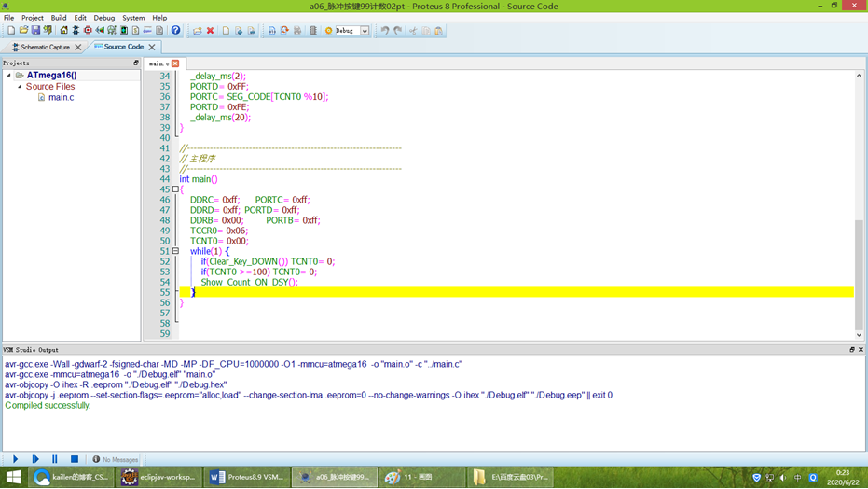Image resolution: width=868 pixels, height=489 pixels.
Task: Undock the Projects panel
Action: click(135, 63)
